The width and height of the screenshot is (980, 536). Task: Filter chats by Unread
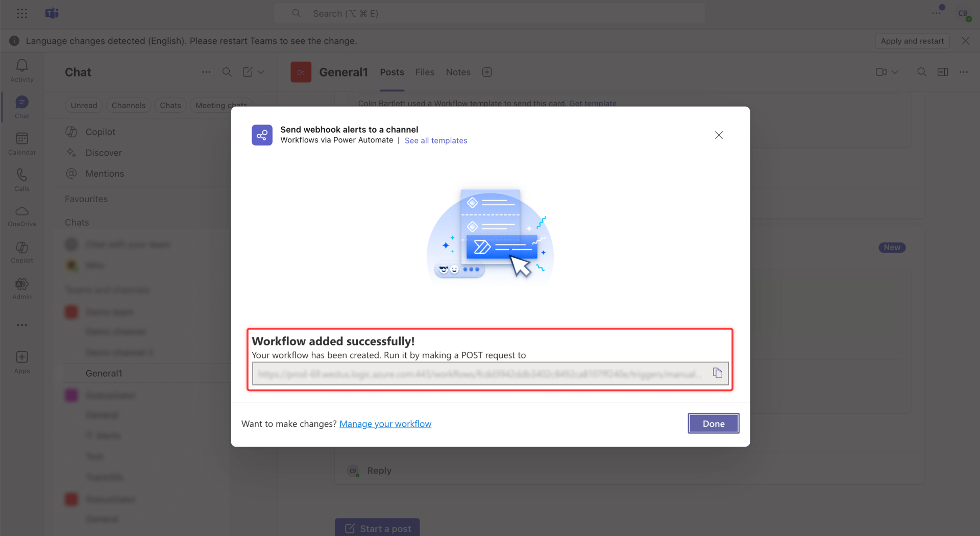[x=84, y=105]
